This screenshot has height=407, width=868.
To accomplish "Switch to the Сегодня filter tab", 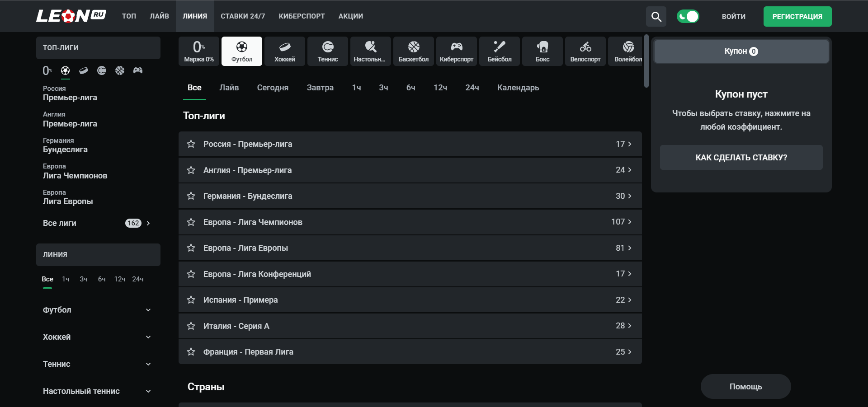I will [x=273, y=88].
